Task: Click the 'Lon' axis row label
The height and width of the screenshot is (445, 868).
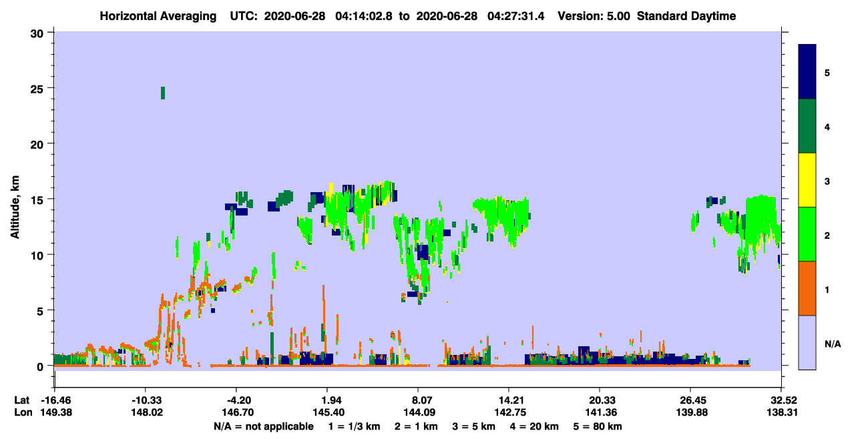Action: (23, 412)
